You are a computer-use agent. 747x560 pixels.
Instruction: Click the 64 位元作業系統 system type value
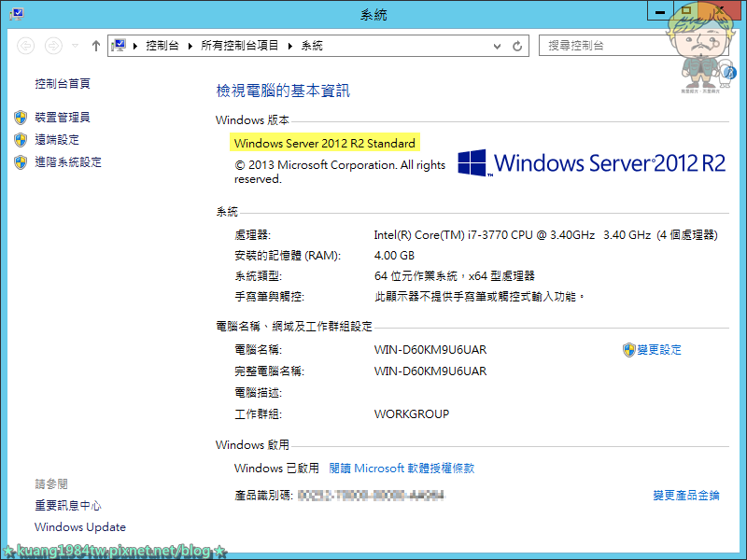[x=454, y=275]
